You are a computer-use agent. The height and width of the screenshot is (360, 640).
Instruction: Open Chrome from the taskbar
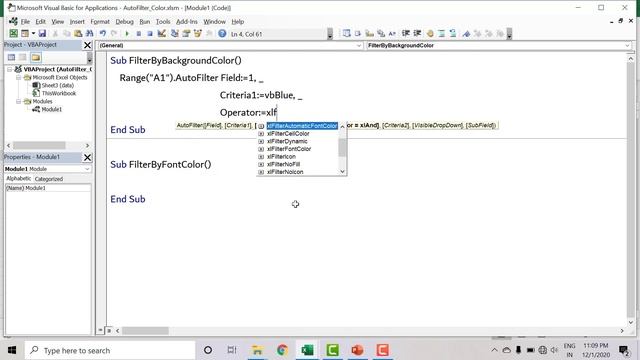click(282, 350)
